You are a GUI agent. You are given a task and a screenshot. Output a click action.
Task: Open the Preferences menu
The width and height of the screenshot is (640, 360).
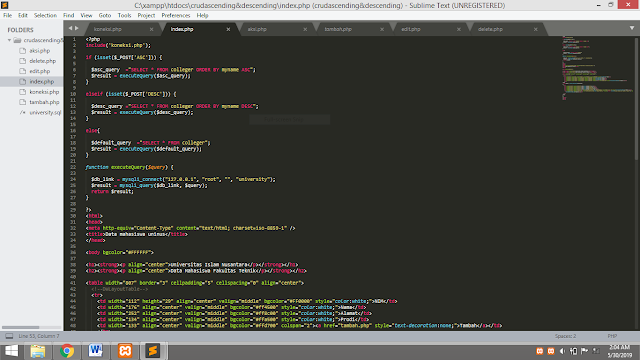pos(176,16)
